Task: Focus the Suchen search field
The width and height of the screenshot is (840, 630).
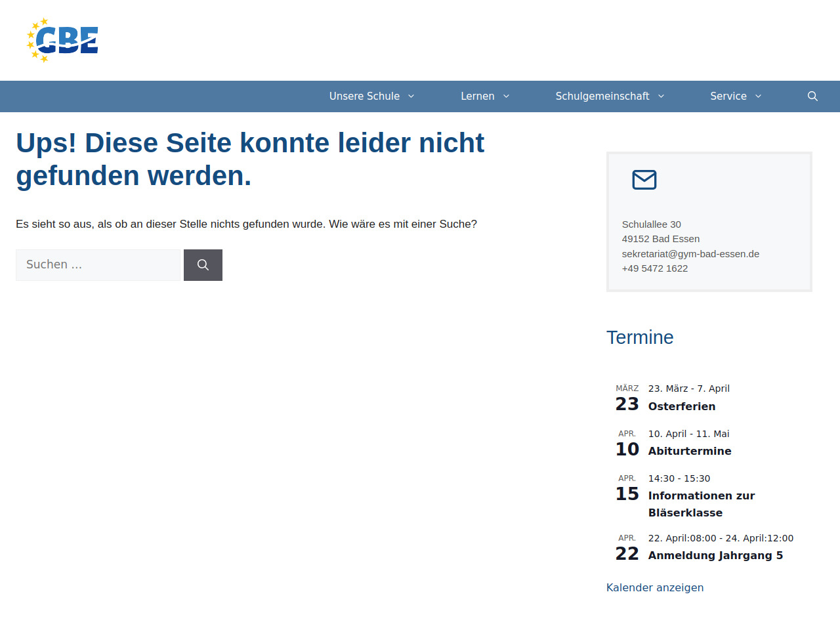Action: (98, 265)
